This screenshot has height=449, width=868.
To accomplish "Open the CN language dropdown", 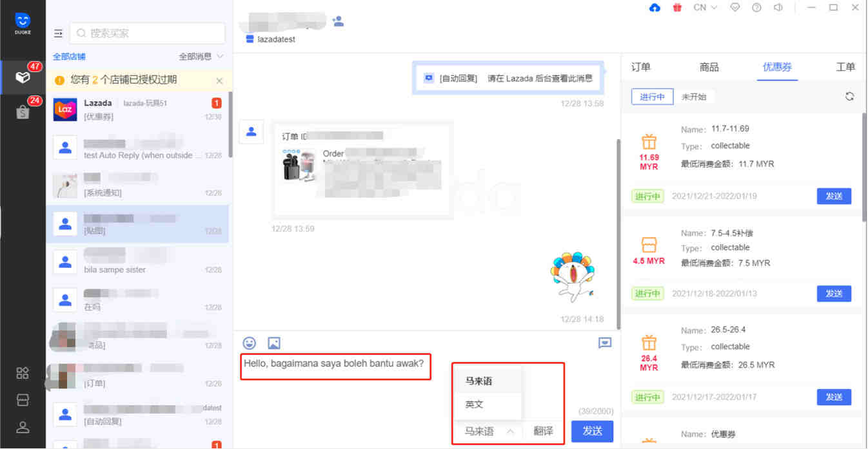I will (x=705, y=8).
